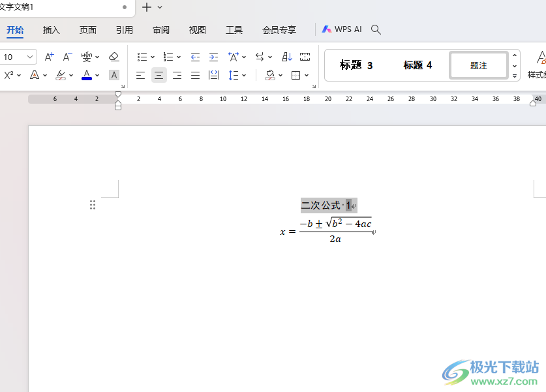Expand the numbering styles arrow
Image resolution: width=546 pixels, height=392 pixels.
(x=179, y=57)
